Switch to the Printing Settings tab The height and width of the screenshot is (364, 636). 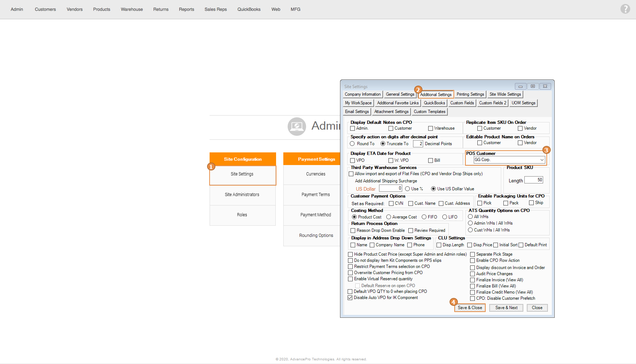pyautogui.click(x=470, y=94)
